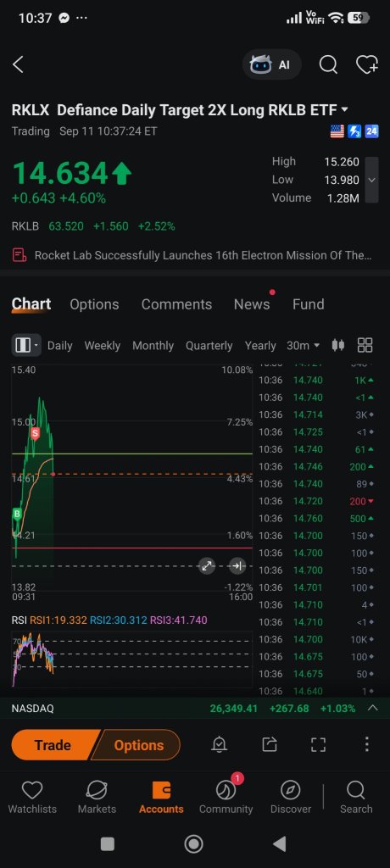Go to Watchlists in bottom navigation
Viewport: 390px width, 868px height.
click(x=32, y=798)
